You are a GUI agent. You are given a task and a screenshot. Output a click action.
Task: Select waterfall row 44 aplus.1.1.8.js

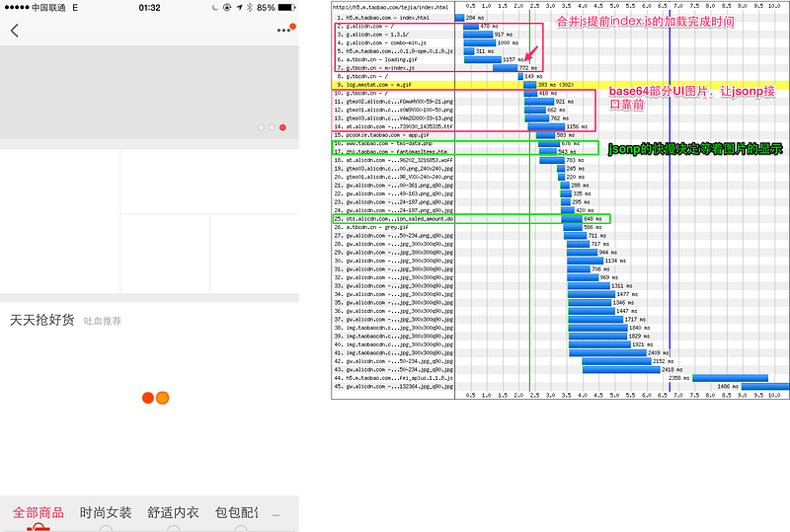(394, 378)
